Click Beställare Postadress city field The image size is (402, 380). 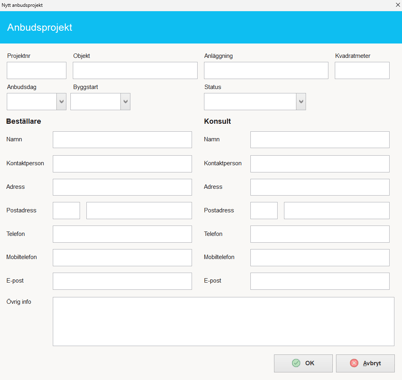click(139, 210)
